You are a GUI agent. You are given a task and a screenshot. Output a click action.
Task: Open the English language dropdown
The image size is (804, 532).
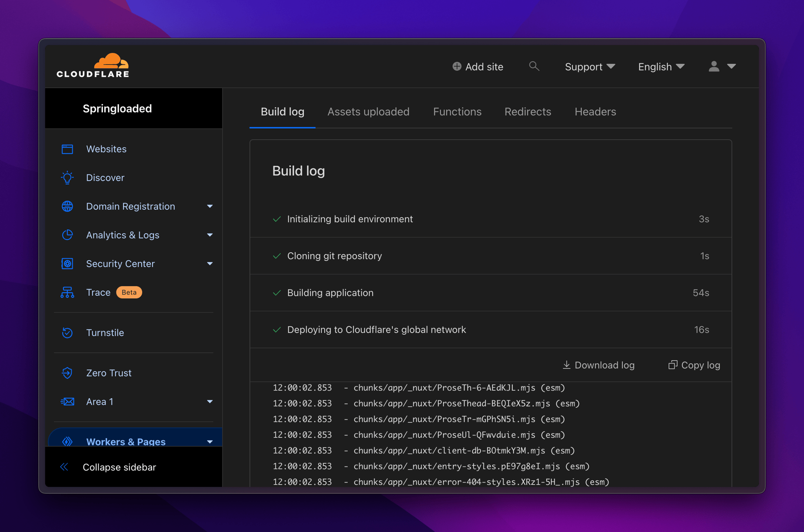(x=660, y=66)
